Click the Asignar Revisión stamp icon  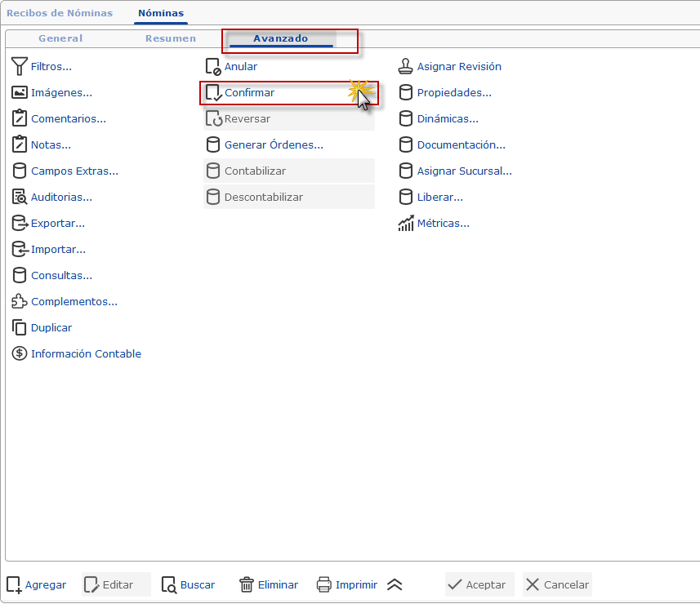pos(405,66)
